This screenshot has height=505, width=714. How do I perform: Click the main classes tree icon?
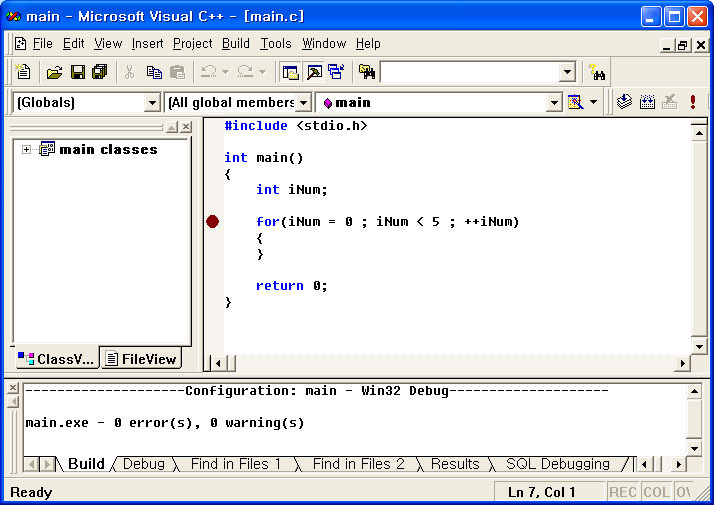[x=47, y=149]
